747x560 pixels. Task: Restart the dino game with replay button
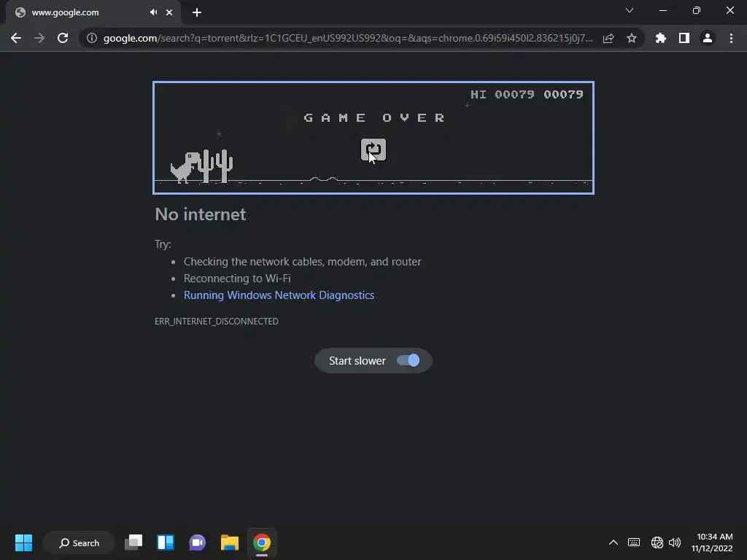pos(373,150)
